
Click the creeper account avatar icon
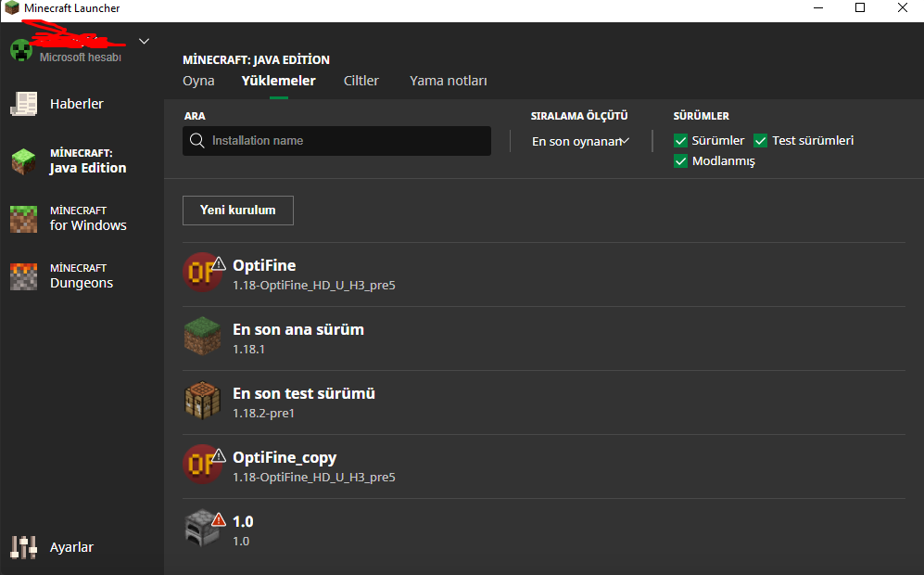click(21, 51)
